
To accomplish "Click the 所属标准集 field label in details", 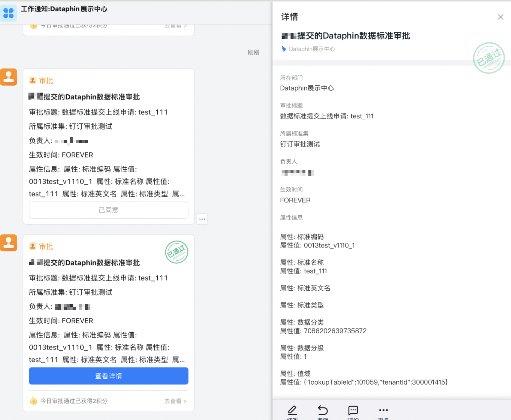I will pyautogui.click(x=294, y=134).
